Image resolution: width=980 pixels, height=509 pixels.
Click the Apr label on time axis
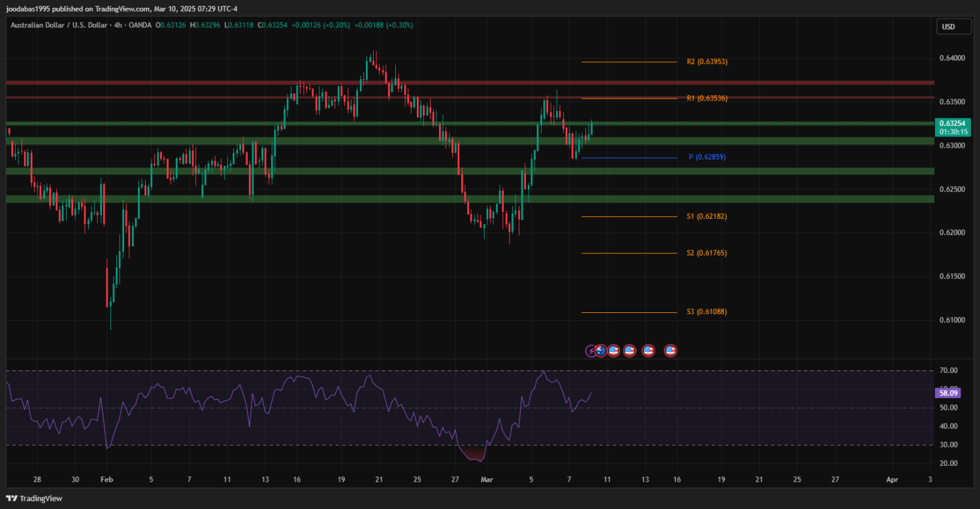point(892,480)
